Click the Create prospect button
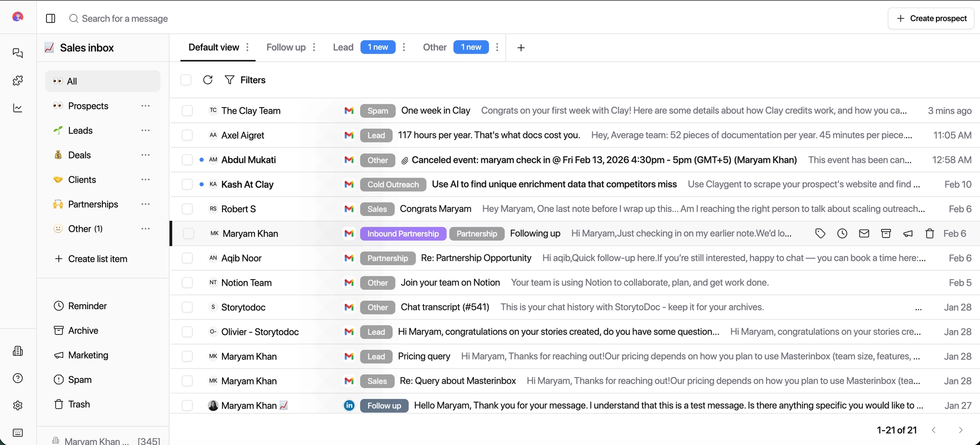Screen dimensions: 980x445 930,18
